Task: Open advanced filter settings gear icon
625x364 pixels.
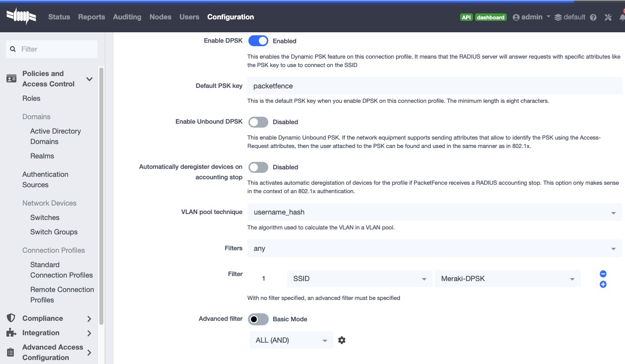Action: (341, 340)
